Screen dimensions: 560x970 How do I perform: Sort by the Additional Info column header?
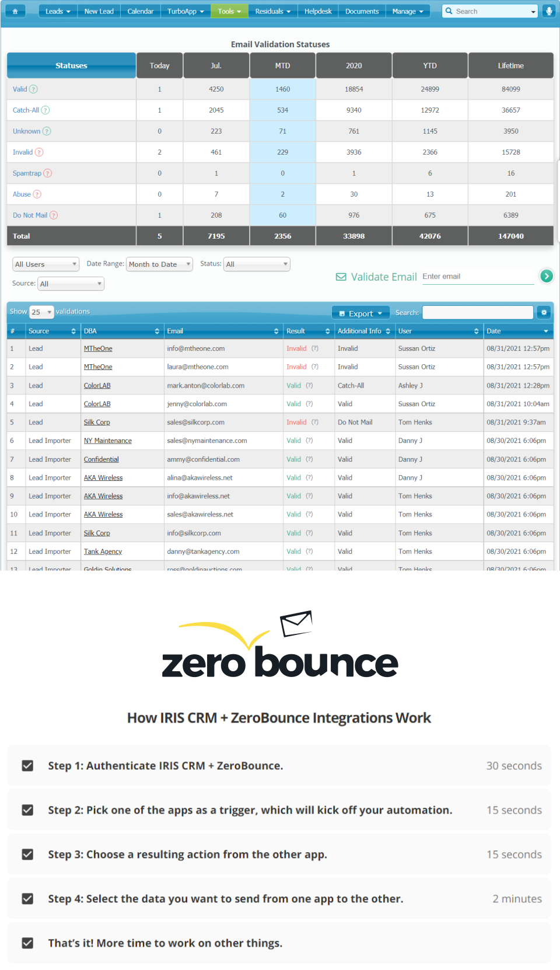coord(364,331)
